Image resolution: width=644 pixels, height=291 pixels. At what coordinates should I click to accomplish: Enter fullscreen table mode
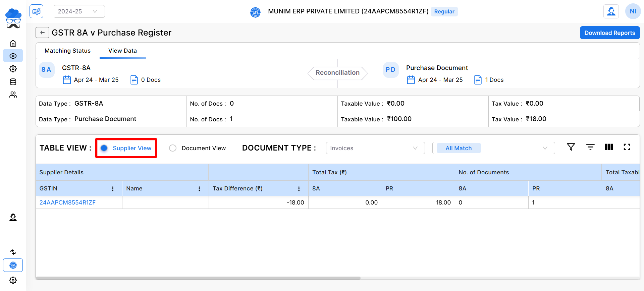tap(627, 147)
